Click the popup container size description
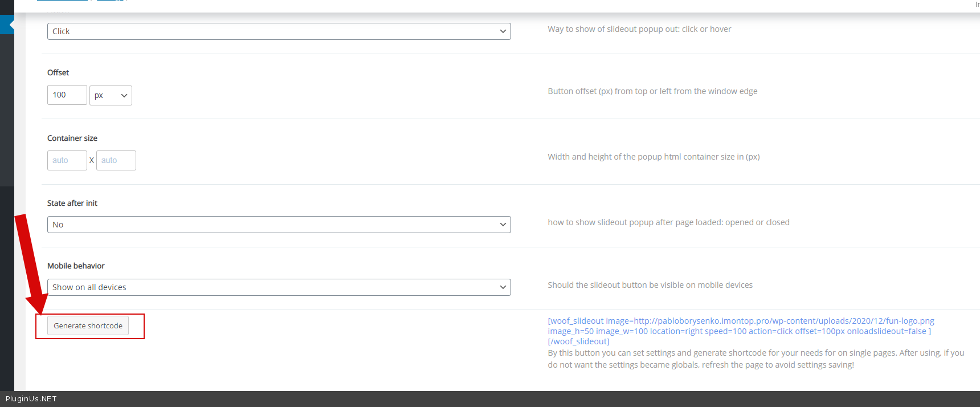Screen dimensions: 980x407 click(654, 157)
